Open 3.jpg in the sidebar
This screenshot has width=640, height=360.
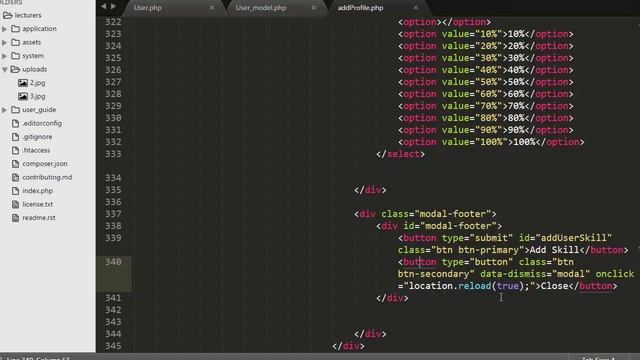(38, 96)
